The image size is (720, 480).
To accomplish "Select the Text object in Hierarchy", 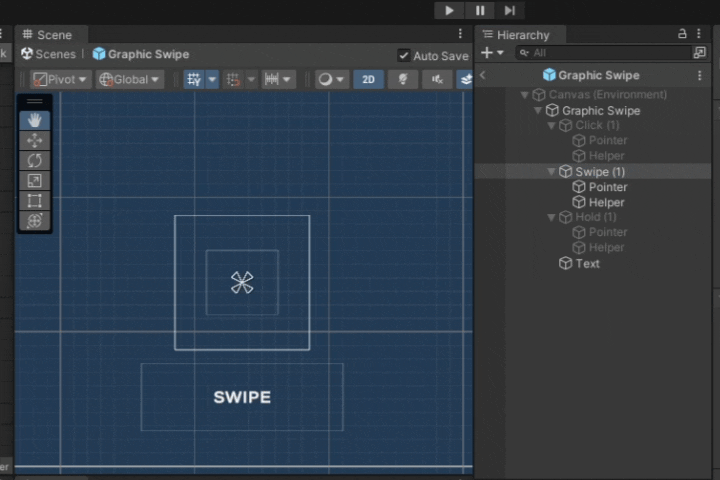I will tap(587, 263).
